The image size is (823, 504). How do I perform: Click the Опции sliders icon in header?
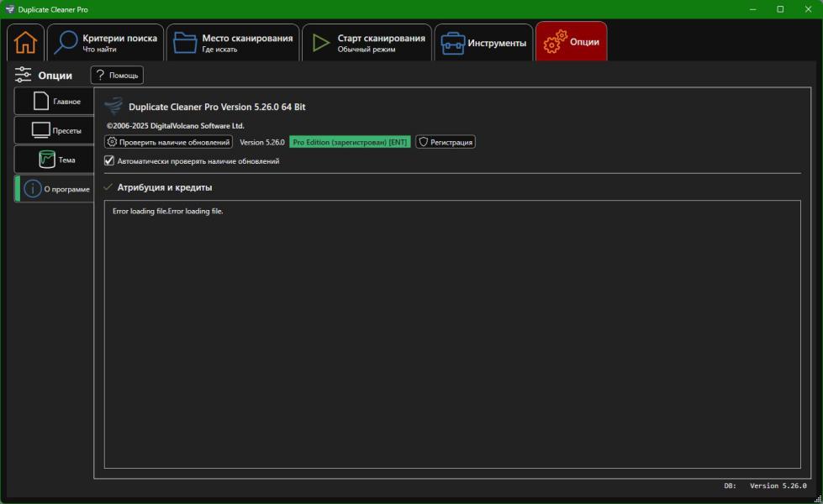(23, 76)
